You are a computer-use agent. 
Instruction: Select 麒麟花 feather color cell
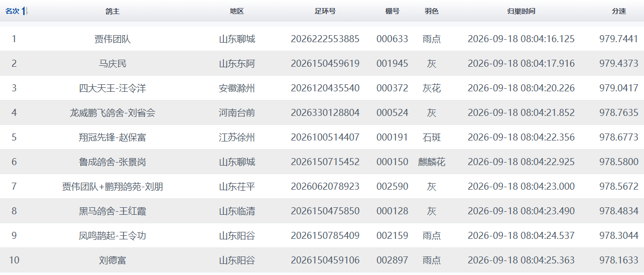pyautogui.click(x=432, y=162)
